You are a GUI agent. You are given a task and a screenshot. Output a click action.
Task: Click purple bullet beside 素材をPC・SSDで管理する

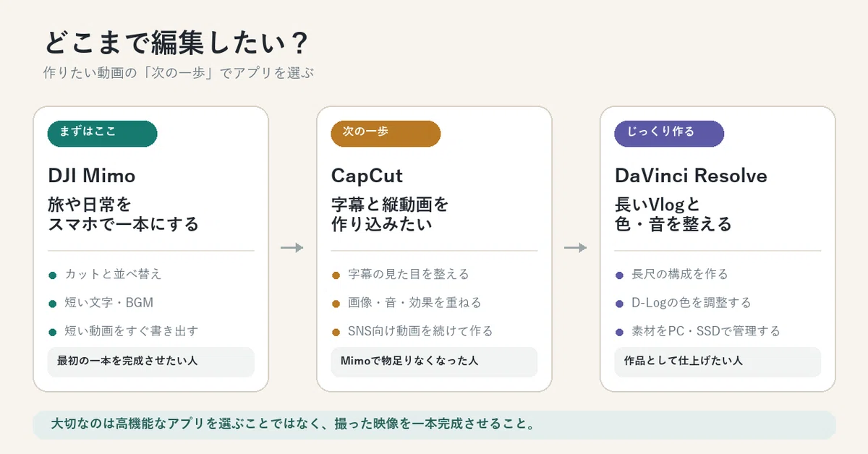[x=619, y=332]
